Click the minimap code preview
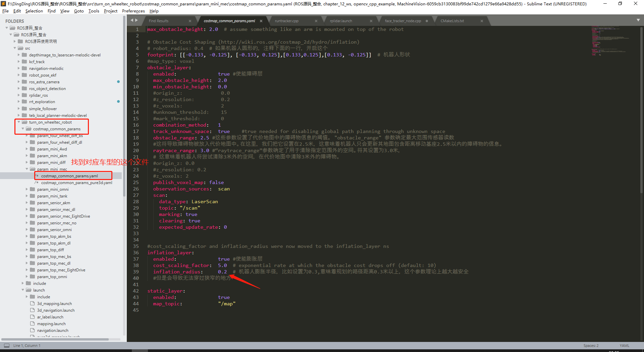The width and height of the screenshot is (644, 352). coord(610,41)
